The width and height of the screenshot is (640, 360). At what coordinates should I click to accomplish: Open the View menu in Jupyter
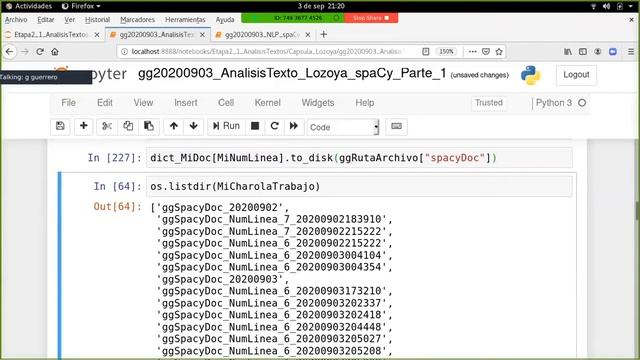click(143, 103)
